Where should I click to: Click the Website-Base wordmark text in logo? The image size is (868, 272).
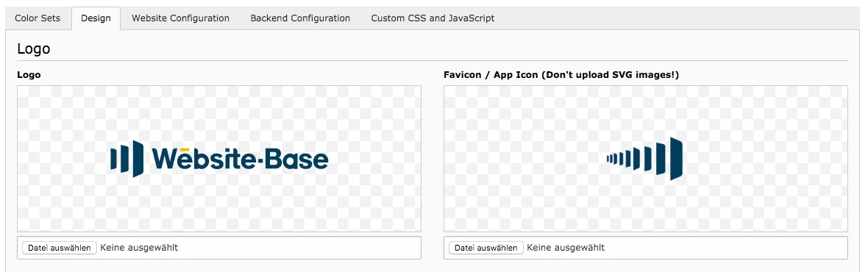tap(241, 159)
